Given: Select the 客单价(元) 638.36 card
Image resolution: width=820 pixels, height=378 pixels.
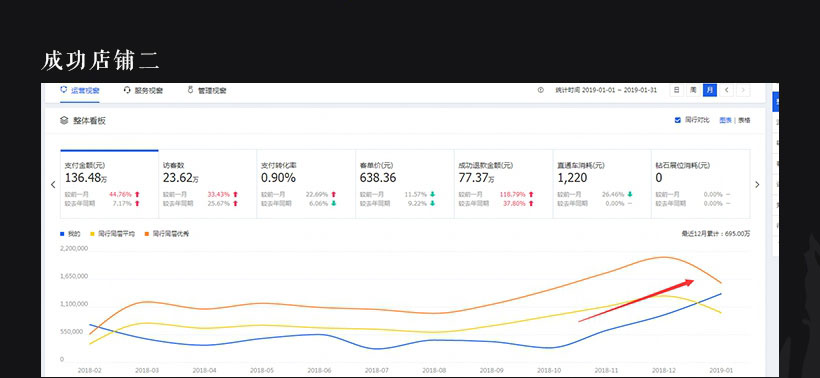Looking at the screenshot, I should tap(405, 184).
